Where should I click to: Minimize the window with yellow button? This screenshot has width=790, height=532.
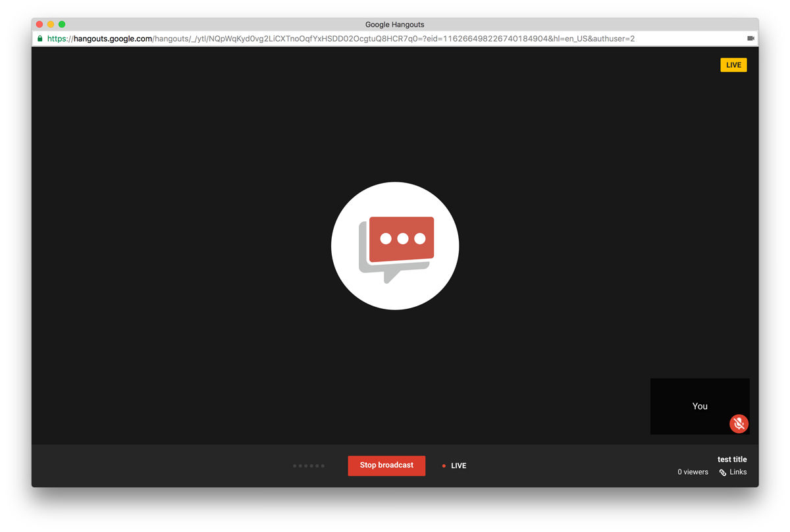click(51, 24)
